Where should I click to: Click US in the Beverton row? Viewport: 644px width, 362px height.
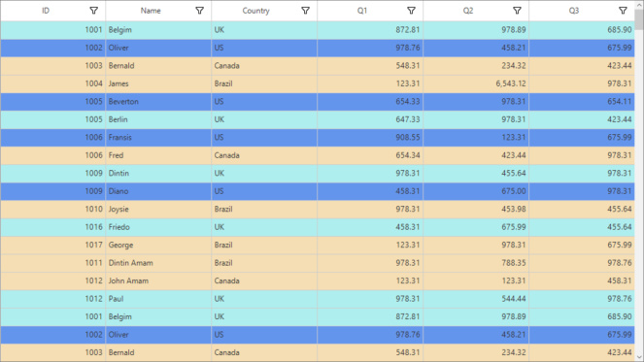pos(219,101)
